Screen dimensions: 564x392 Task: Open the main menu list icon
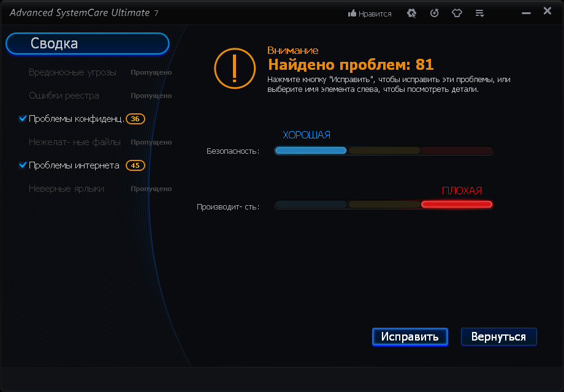[x=479, y=13]
